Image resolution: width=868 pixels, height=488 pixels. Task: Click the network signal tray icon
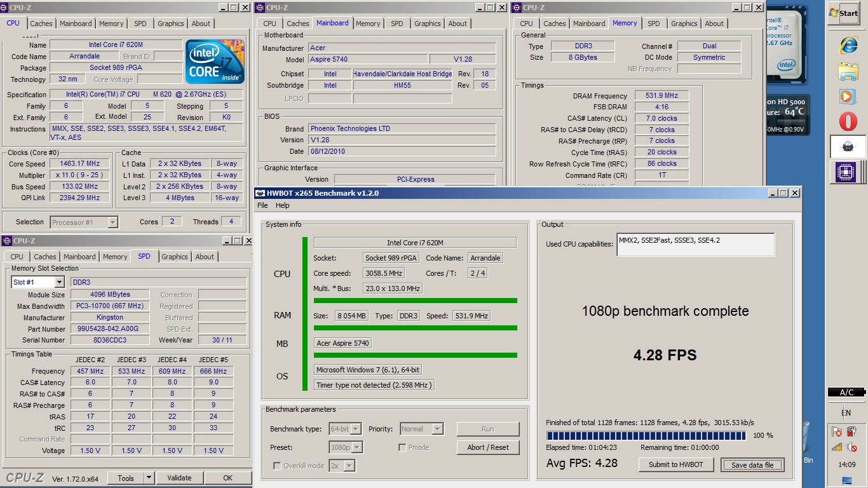pyautogui.click(x=837, y=447)
